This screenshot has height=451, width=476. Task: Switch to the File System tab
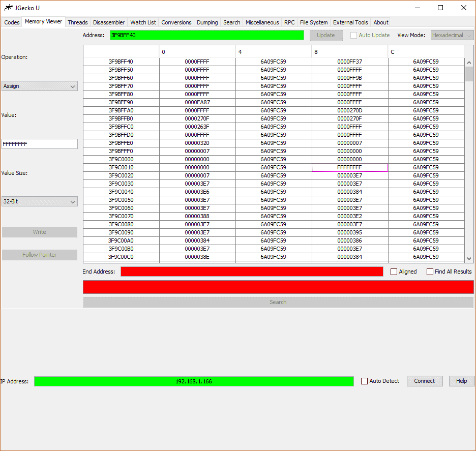point(314,22)
